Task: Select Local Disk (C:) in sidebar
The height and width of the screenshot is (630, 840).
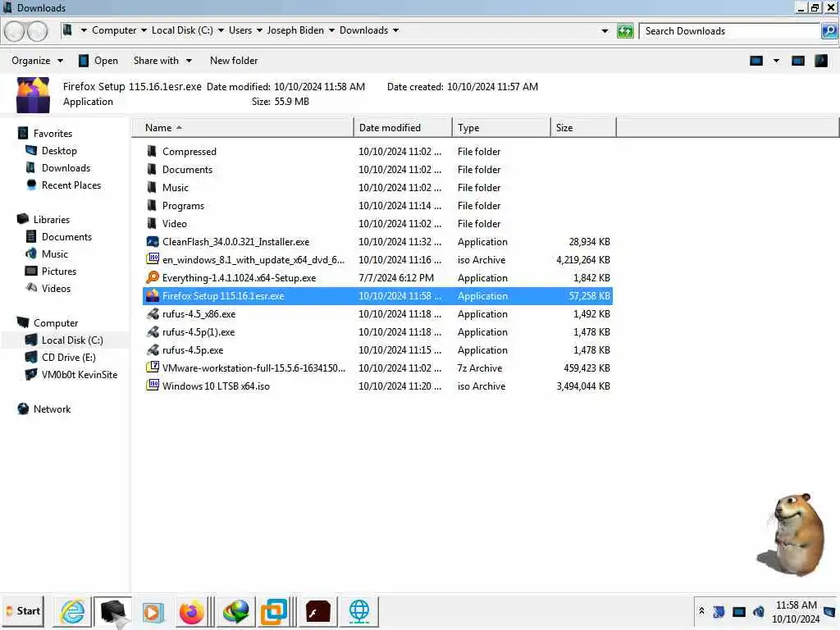Action: coord(65,340)
